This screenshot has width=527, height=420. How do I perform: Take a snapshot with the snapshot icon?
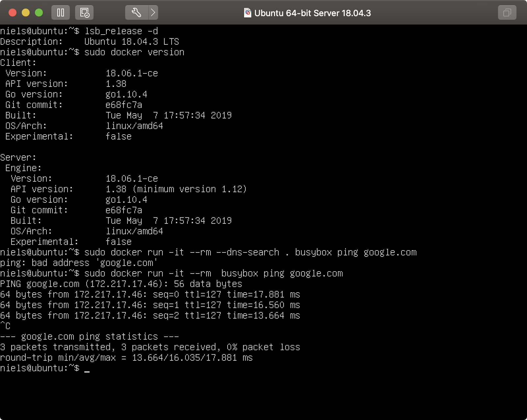pos(85,13)
